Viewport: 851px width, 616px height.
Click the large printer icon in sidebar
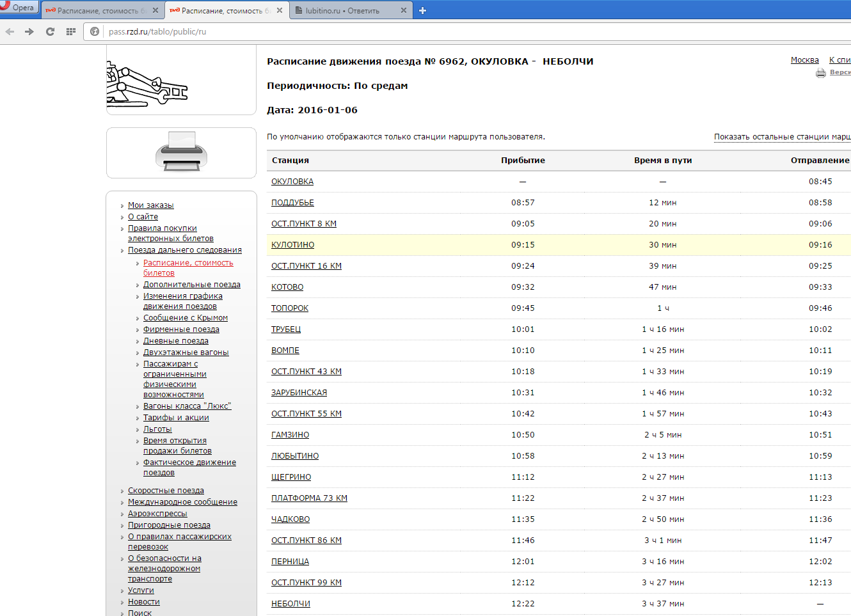181,152
